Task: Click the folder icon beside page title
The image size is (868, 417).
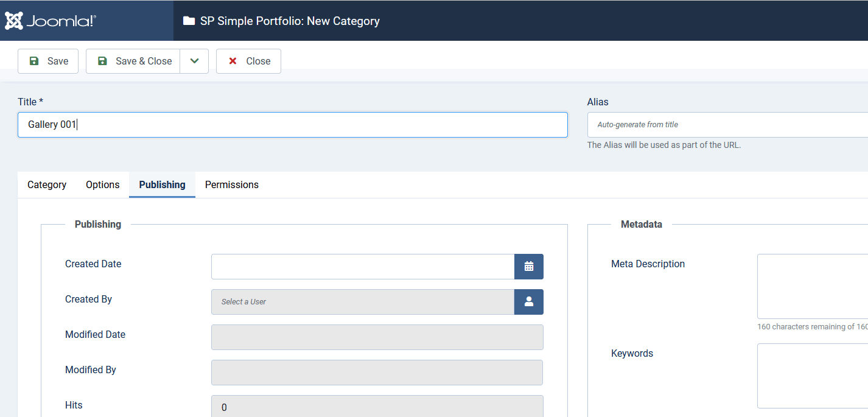Action: pos(189,21)
